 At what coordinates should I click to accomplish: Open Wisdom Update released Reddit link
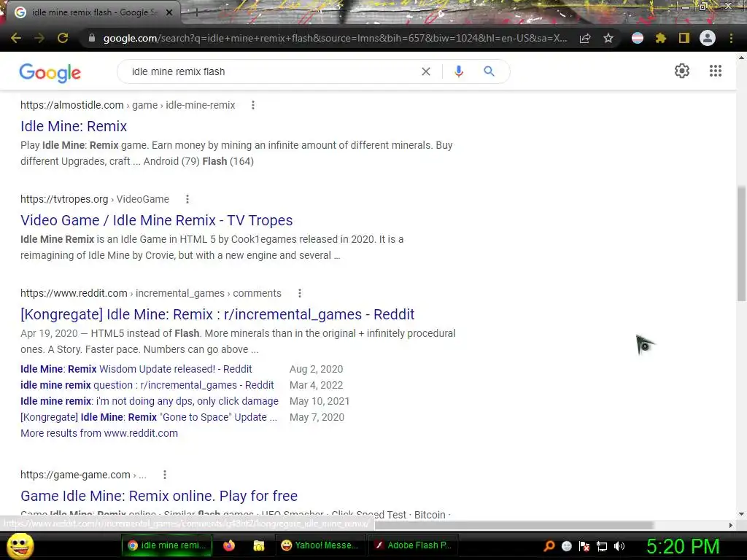(x=136, y=369)
